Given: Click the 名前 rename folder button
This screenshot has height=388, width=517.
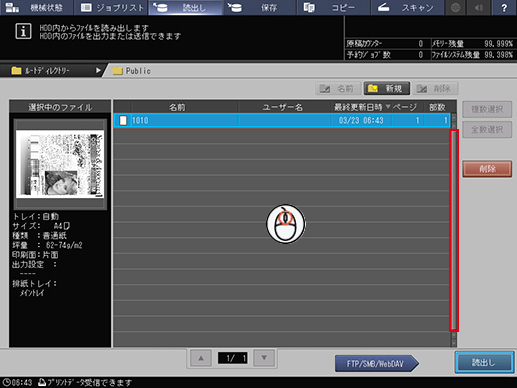Looking at the screenshot, I should pyautogui.click(x=338, y=89).
